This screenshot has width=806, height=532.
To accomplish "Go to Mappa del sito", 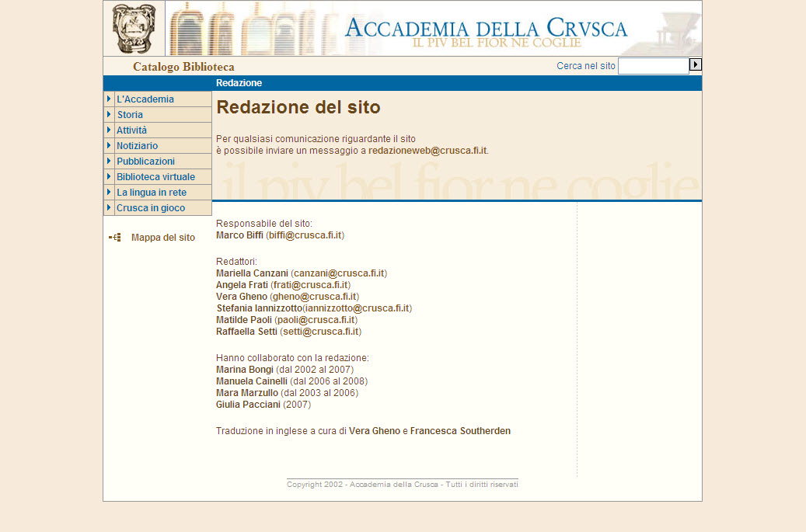I will (x=163, y=237).
